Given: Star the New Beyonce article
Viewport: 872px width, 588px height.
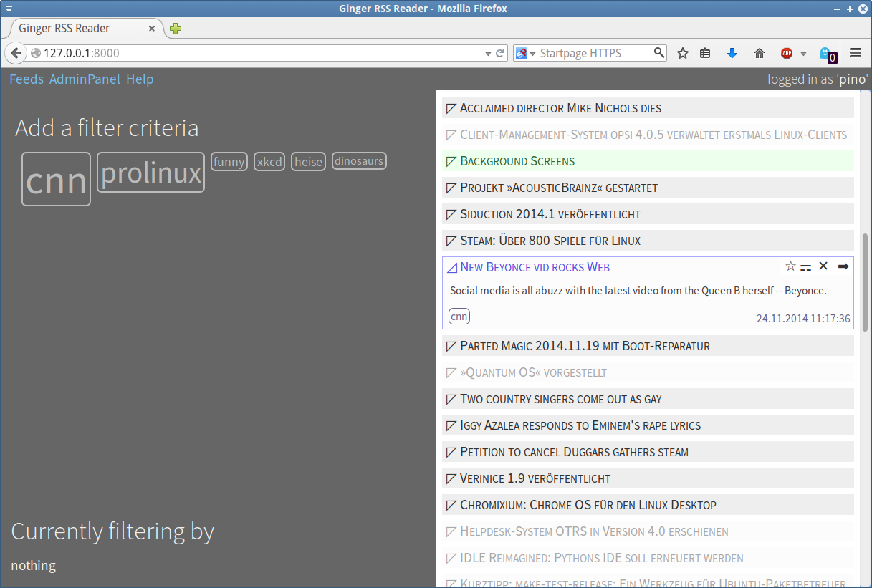Looking at the screenshot, I should point(790,266).
